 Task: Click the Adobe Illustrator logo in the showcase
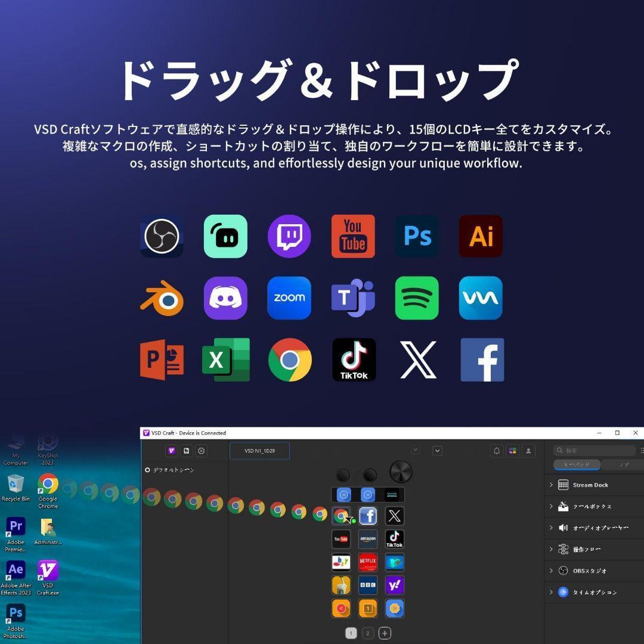tap(481, 236)
